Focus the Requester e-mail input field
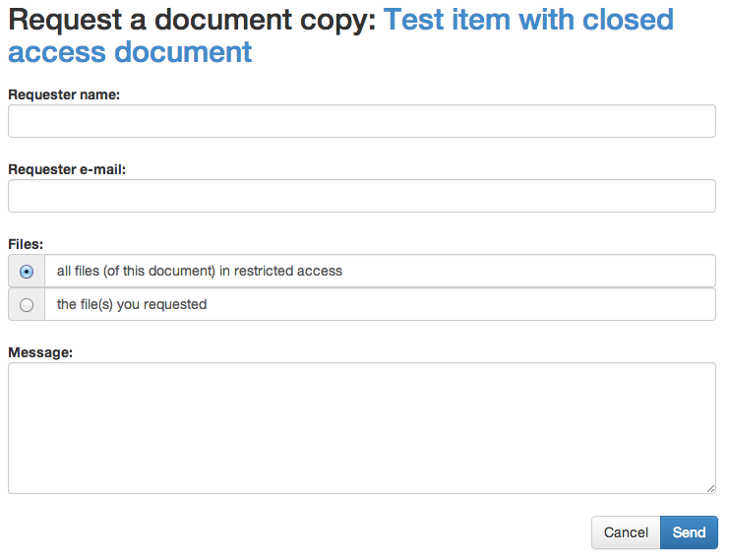The height and width of the screenshot is (560, 730). click(x=361, y=196)
